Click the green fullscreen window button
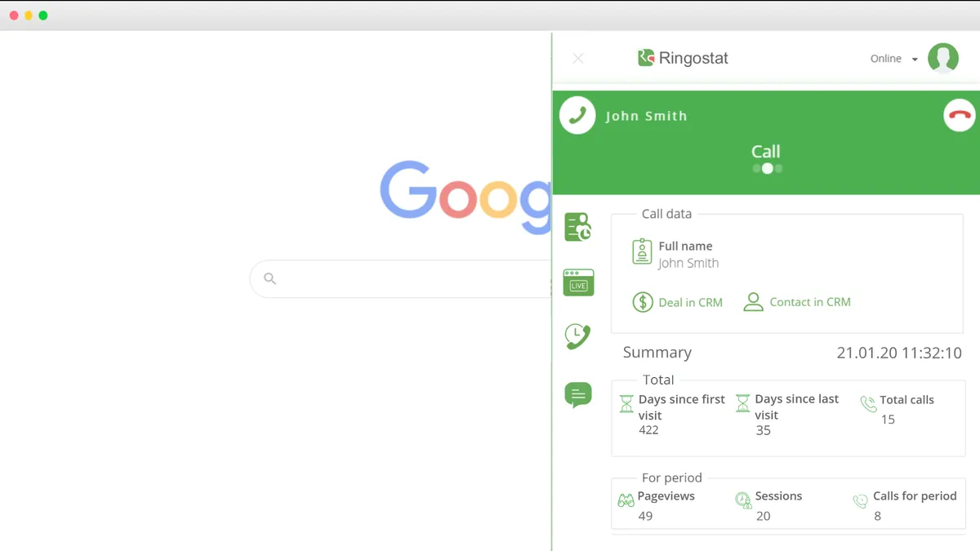 pyautogui.click(x=43, y=16)
